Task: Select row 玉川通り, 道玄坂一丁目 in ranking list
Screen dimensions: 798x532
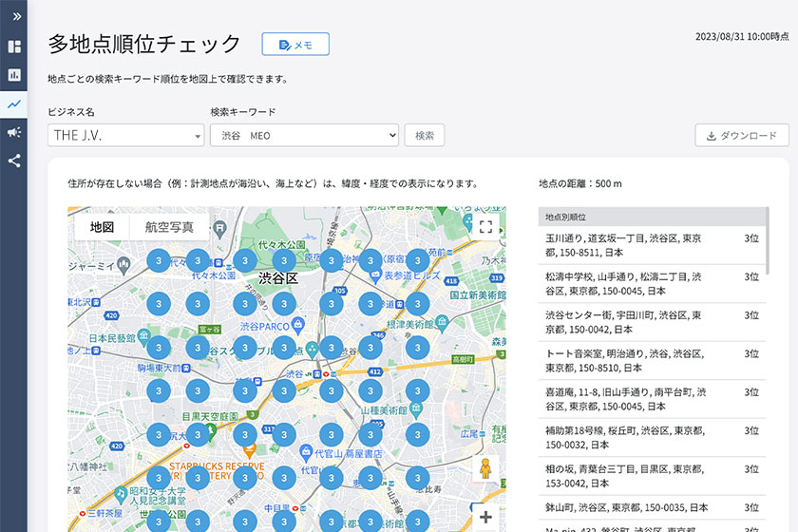Action: coord(652,245)
